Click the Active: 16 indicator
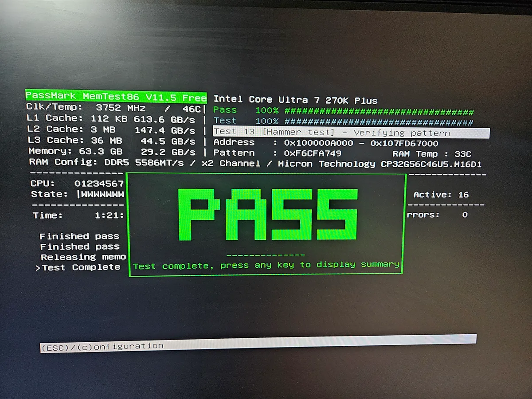Image resolution: width=532 pixels, height=399 pixels. 441,194
